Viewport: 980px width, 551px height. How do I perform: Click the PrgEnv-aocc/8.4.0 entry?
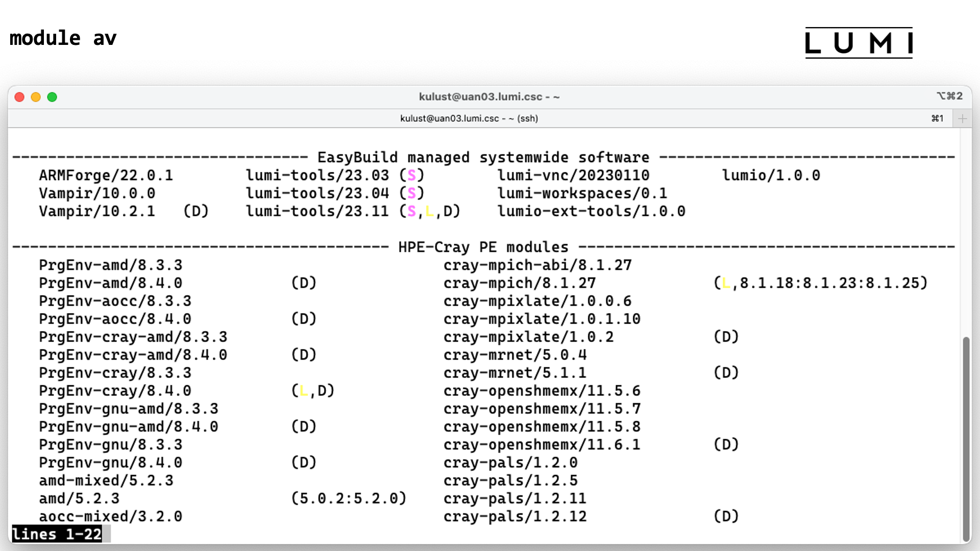pyautogui.click(x=115, y=319)
